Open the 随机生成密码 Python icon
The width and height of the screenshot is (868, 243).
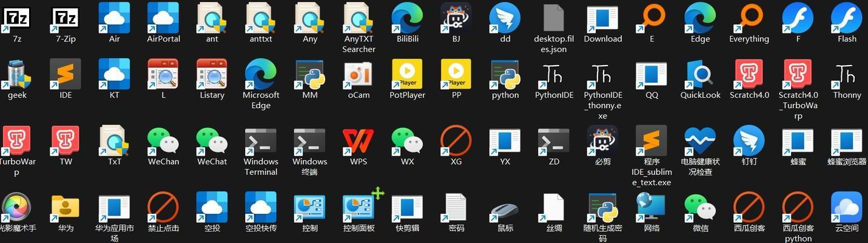[x=603, y=208]
